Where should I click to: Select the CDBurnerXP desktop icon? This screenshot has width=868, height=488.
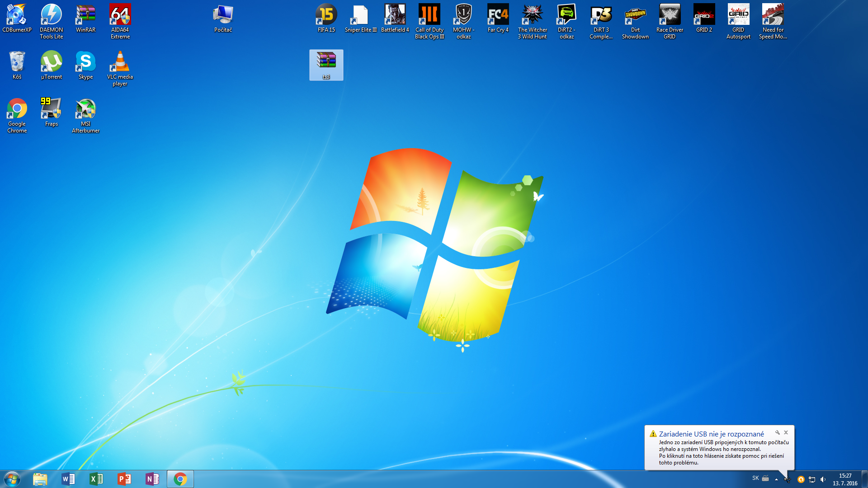17,19
